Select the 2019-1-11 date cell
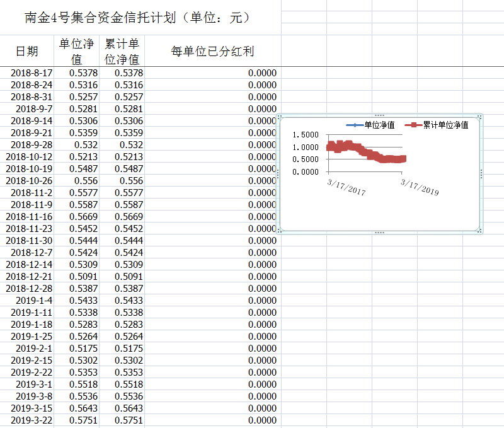Screen dimensions: 504x428 click(27, 313)
